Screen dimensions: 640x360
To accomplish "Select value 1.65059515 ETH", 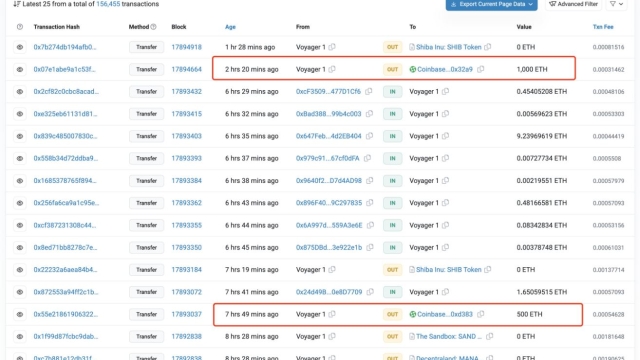I will point(542,292).
